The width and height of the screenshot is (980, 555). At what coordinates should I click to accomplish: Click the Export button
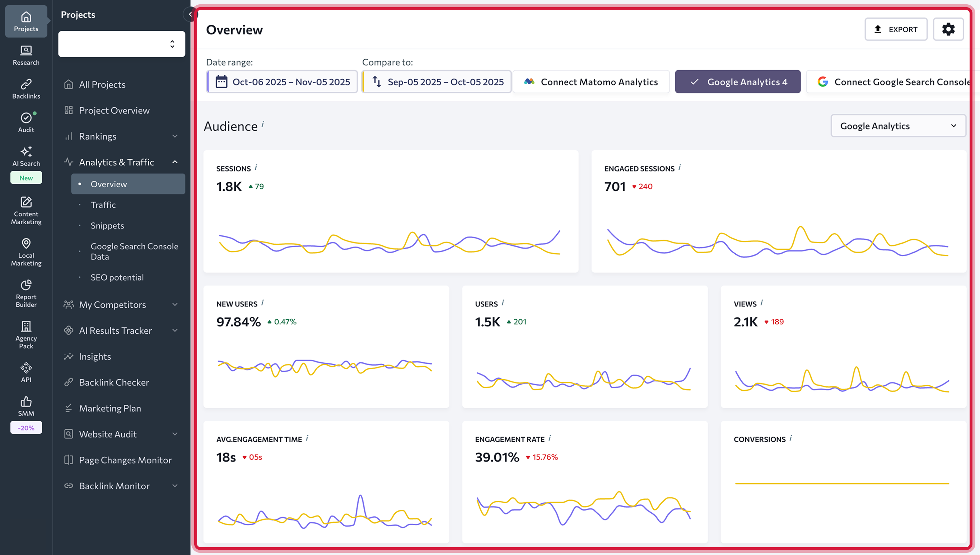896,29
